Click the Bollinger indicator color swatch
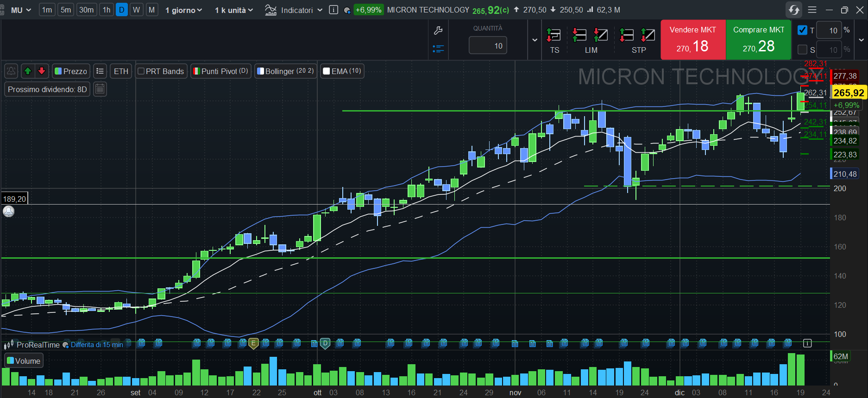868x398 pixels. click(x=261, y=71)
